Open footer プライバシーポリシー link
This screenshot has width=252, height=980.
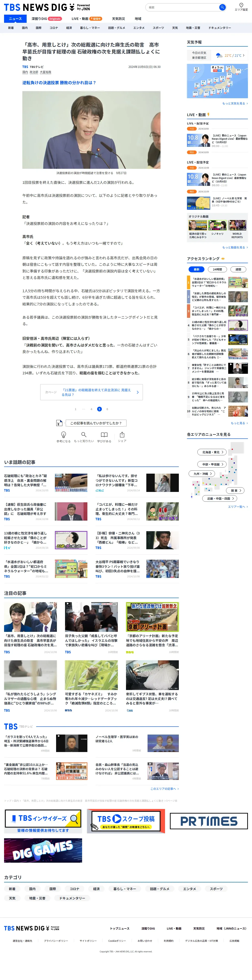tap(56, 941)
